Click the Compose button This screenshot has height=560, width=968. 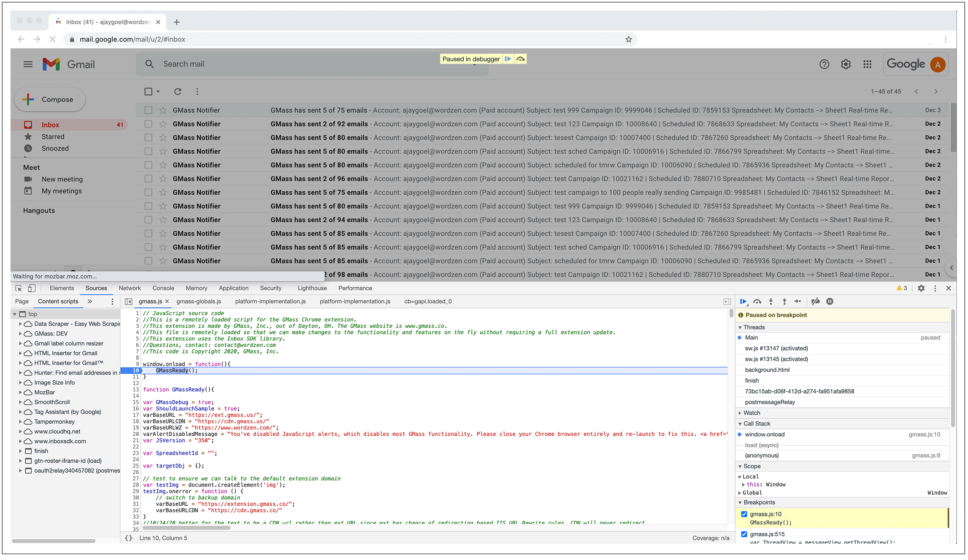[x=50, y=99]
